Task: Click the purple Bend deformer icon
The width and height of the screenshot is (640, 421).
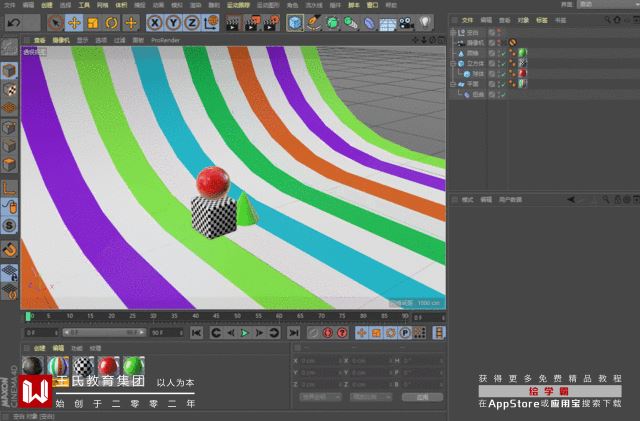Action: point(369,23)
